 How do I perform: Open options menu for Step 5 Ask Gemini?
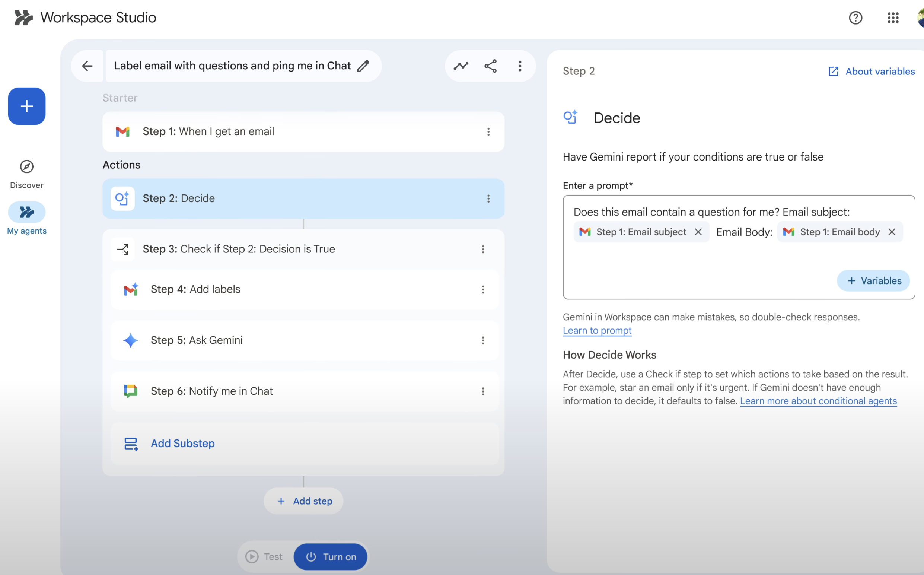point(483,340)
